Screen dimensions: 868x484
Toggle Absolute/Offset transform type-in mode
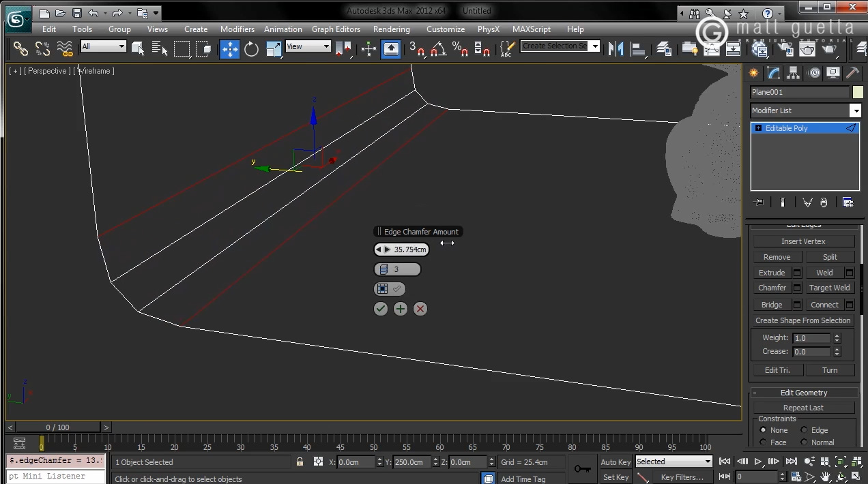[318, 462]
